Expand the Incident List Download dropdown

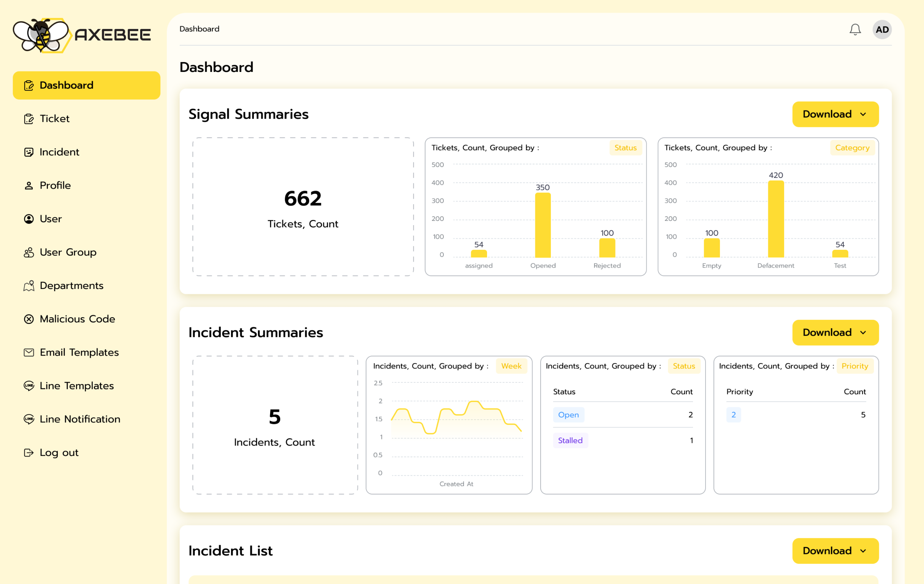[x=835, y=551]
